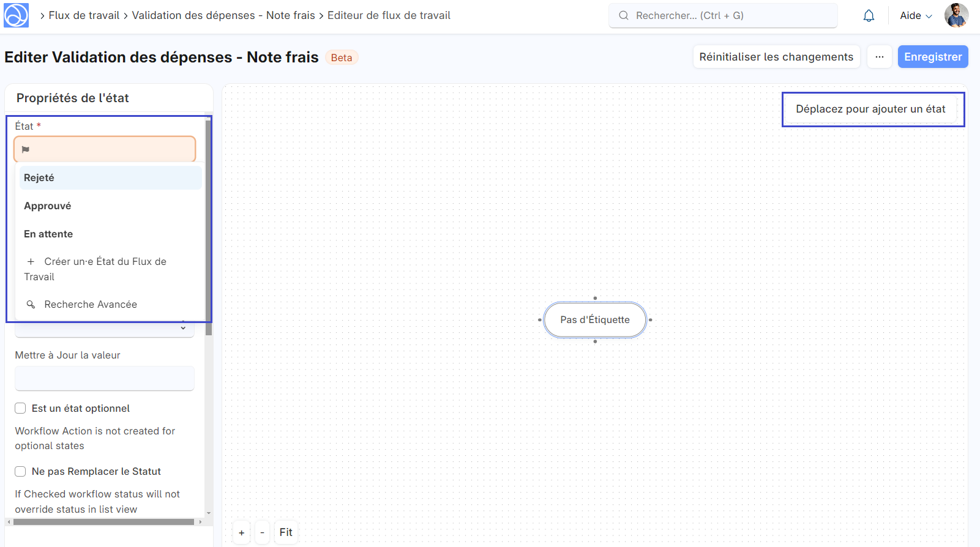
Task: Go to 'Flux de travail' breadcrumb link
Action: click(84, 15)
